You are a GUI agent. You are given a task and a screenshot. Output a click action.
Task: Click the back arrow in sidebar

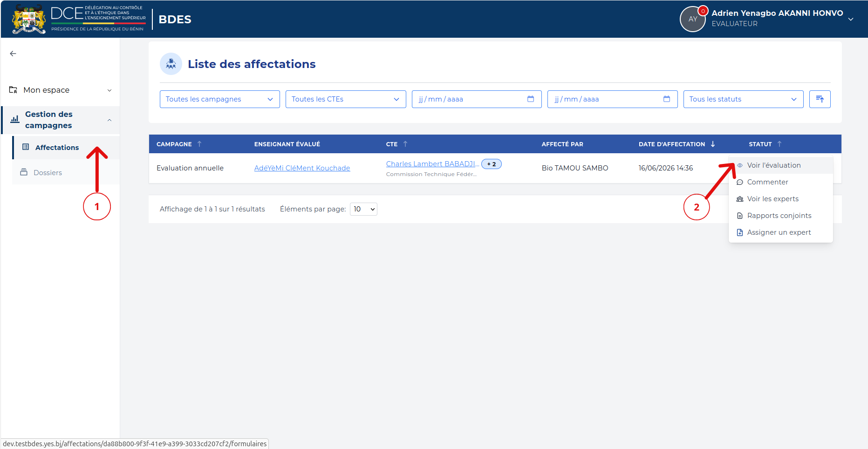click(x=13, y=54)
